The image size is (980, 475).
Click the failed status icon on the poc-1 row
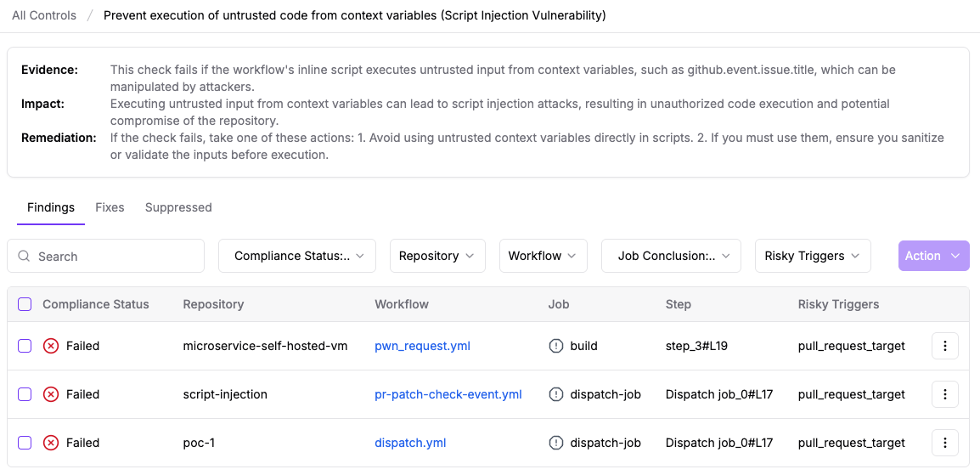tap(51, 443)
